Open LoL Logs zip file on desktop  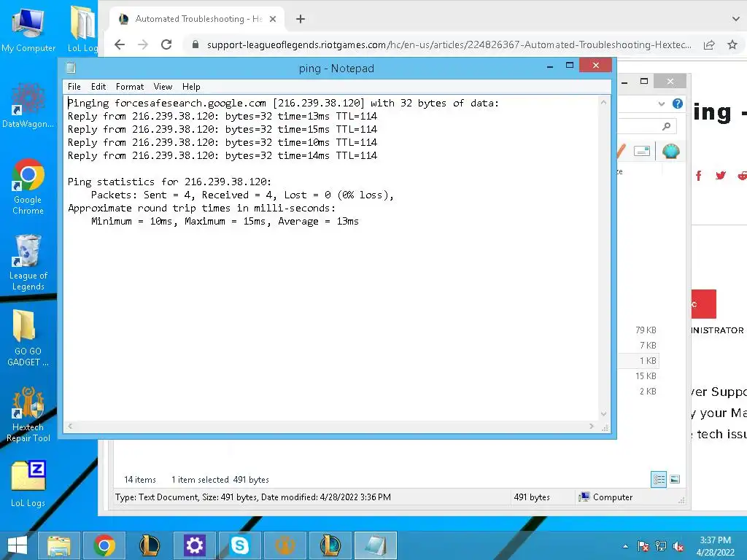click(28, 484)
